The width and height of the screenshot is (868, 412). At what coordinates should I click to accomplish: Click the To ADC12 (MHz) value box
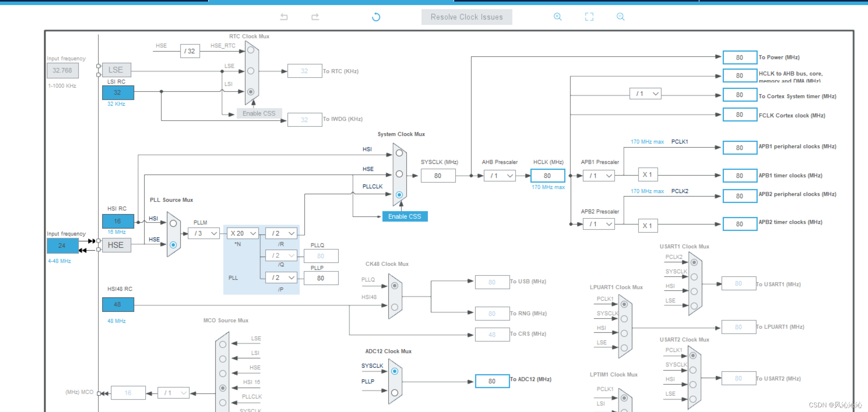coord(492,381)
